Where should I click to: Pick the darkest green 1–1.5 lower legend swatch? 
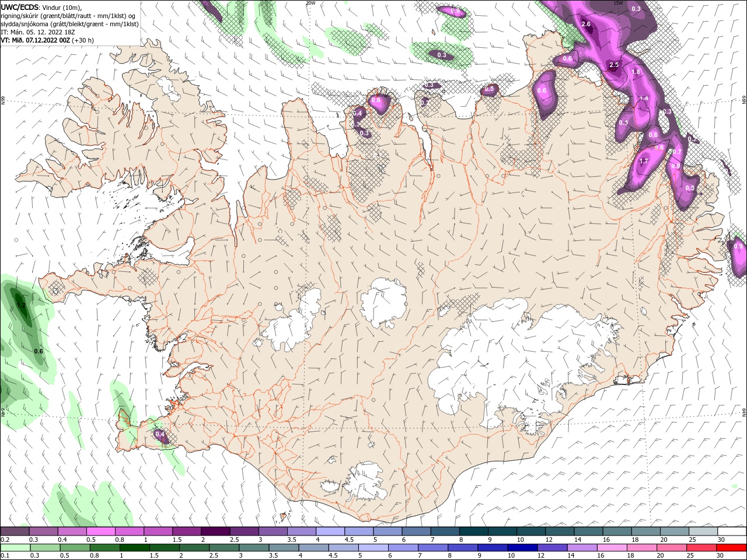click(134, 548)
